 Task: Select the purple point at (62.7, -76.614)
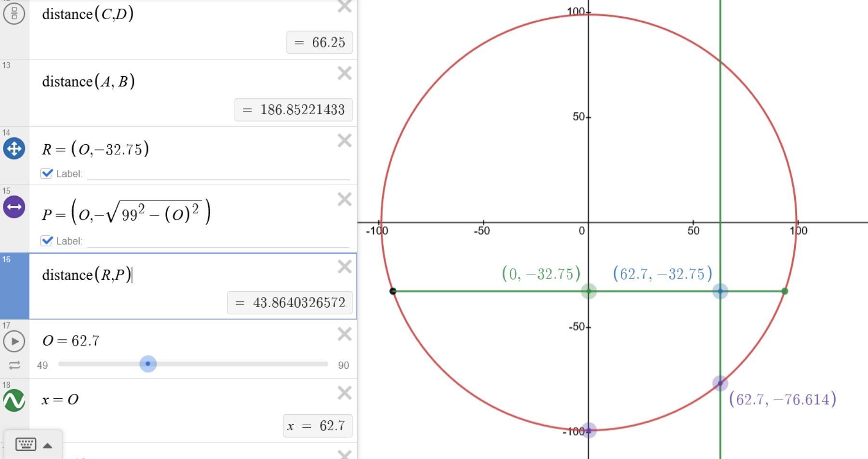[x=720, y=384]
